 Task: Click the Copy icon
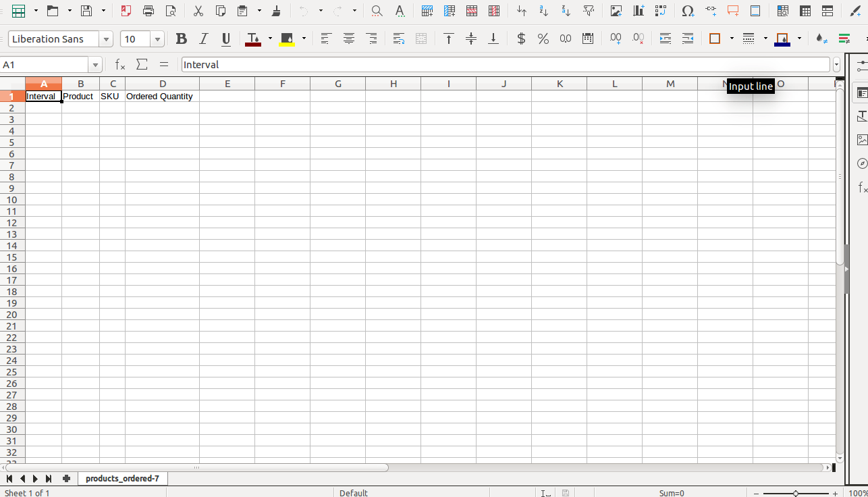coord(220,11)
